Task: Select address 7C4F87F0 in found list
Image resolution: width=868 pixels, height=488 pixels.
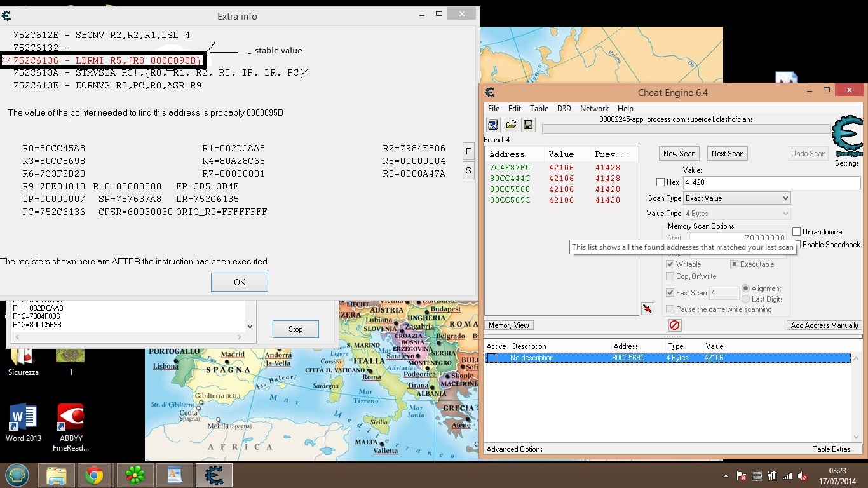Action: click(x=509, y=168)
